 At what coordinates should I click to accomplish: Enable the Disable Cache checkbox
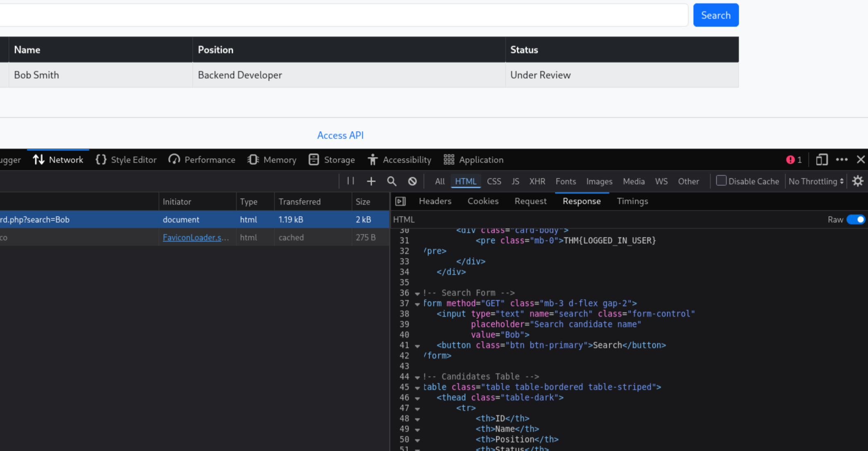coord(721,181)
